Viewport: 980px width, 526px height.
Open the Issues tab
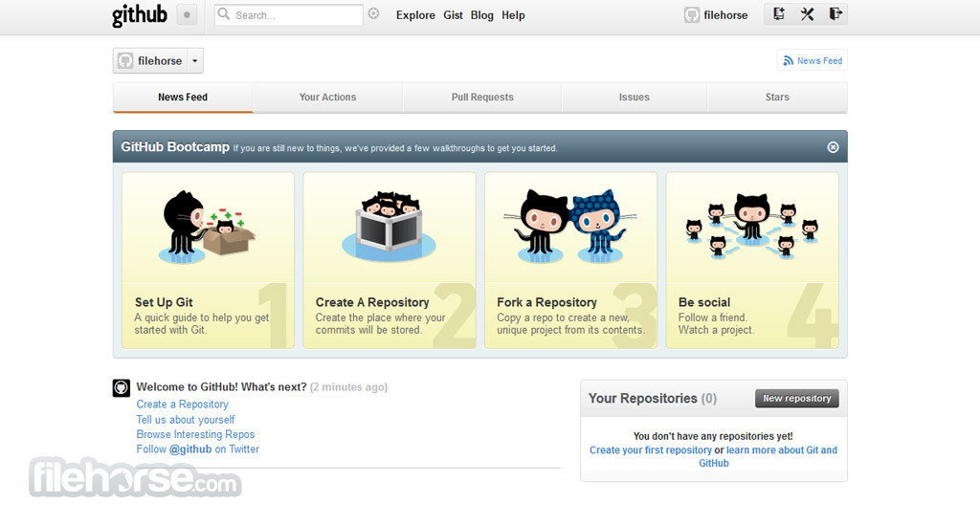click(634, 98)
